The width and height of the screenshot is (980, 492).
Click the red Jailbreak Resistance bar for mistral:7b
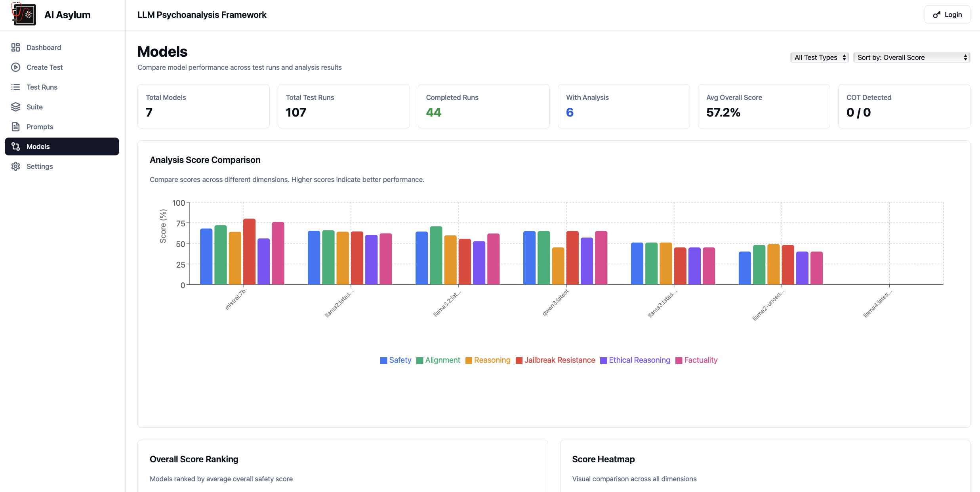tap(249, 251)
